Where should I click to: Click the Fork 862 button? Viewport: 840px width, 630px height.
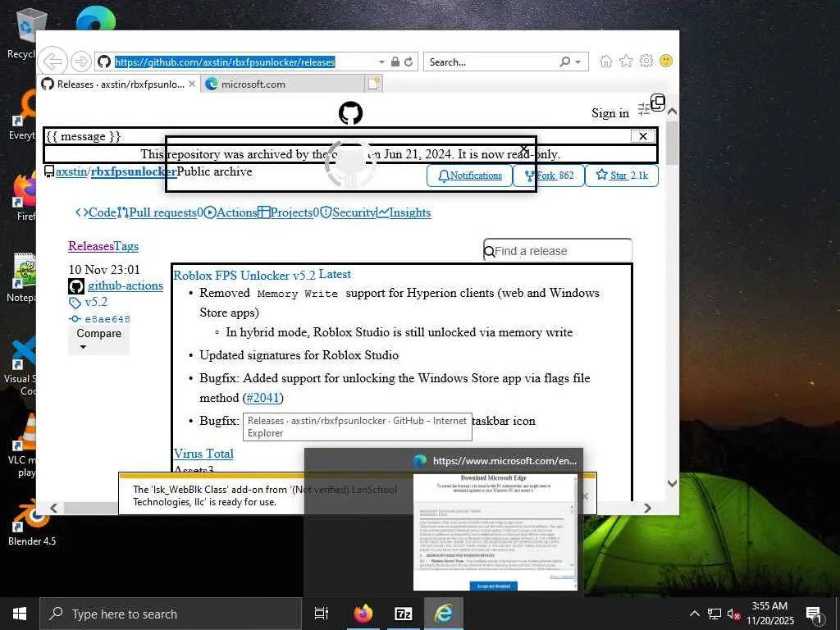[549, 176]
